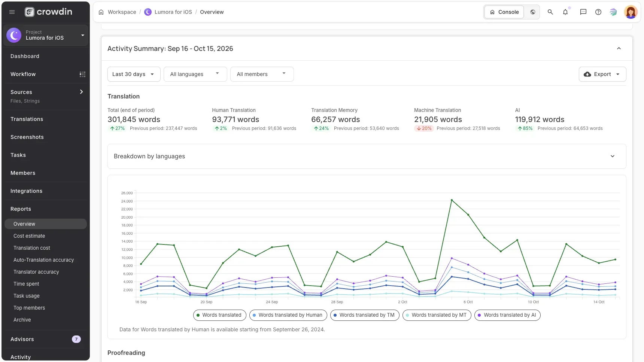Switch to Console mode

point(504,12)
